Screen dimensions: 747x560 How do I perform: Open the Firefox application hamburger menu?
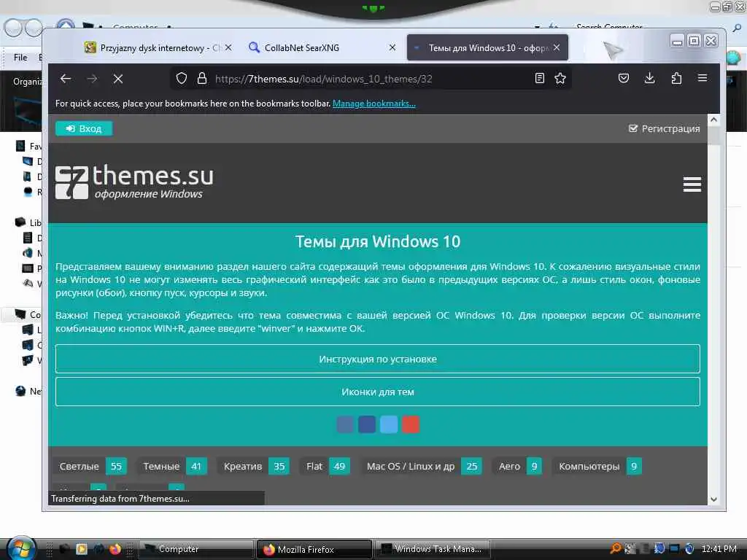pos(703,78)
